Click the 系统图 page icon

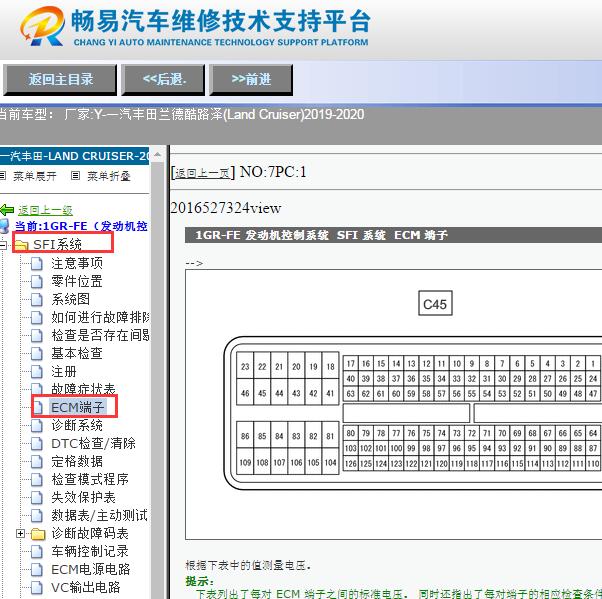[37, 300]
